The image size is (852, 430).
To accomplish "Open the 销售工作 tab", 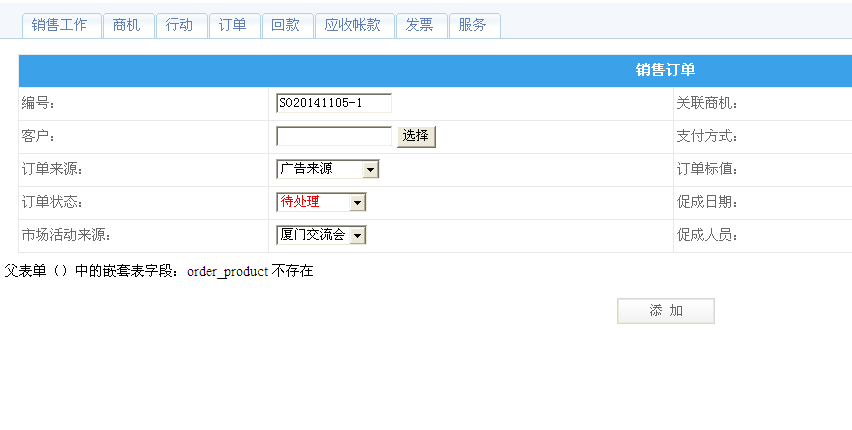I will (x=61, y=26).
